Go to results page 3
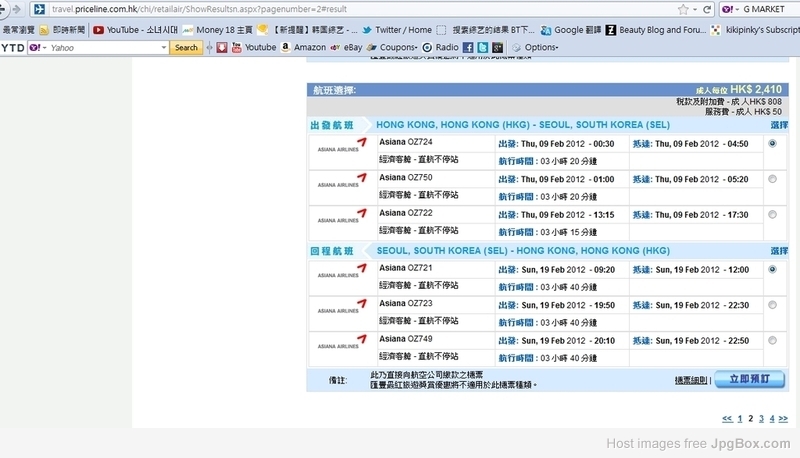This screenshot has width=800, height=458. tap(761, 418)
